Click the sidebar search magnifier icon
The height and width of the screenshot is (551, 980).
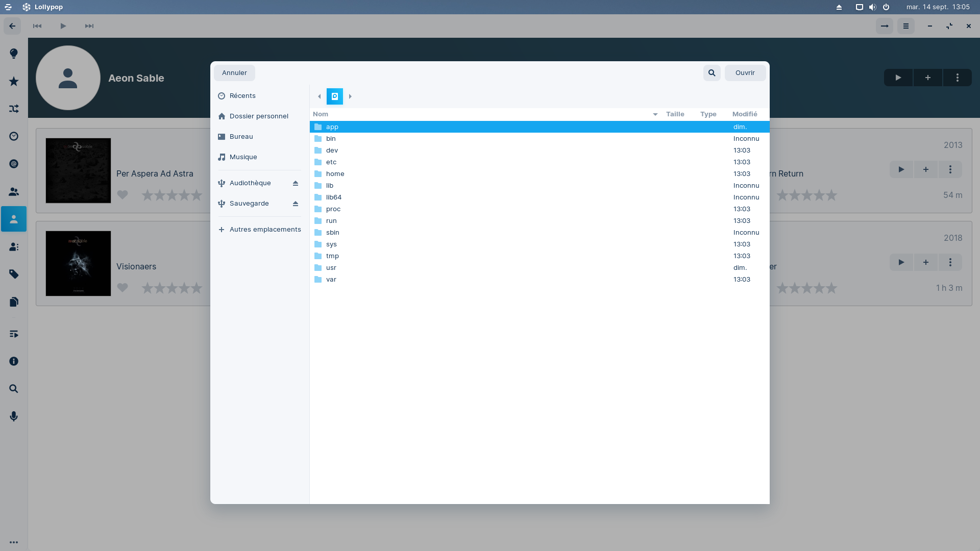click(x=14, y=389)
